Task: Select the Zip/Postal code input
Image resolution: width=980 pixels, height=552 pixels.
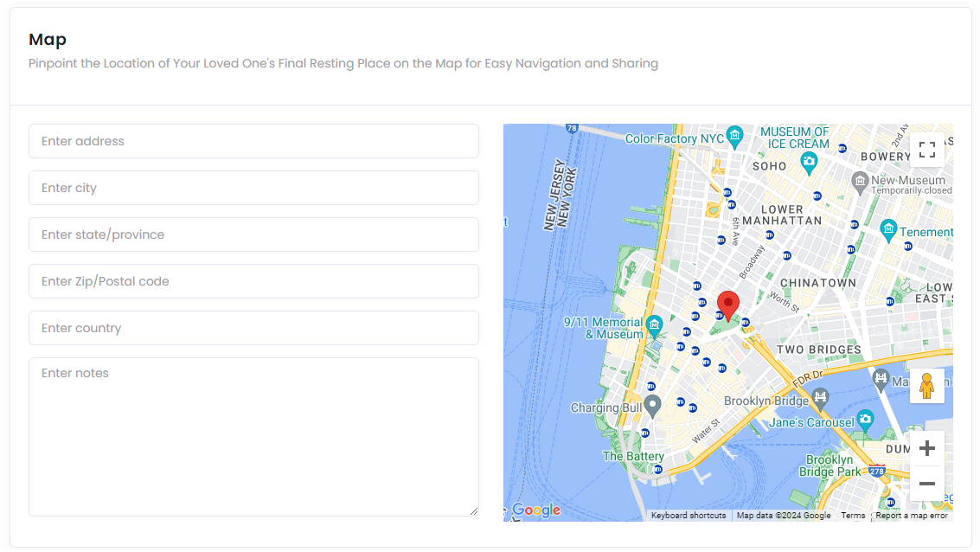Action: (253, 281)
